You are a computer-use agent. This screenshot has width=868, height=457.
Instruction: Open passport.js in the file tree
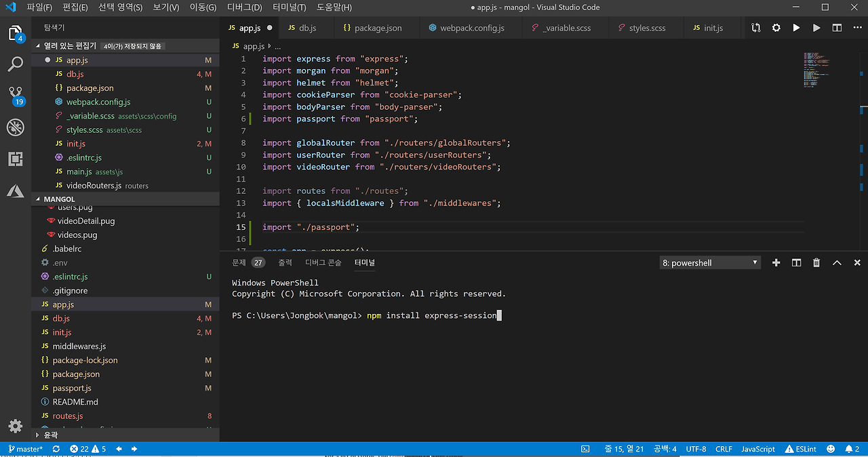pos(126,388)
